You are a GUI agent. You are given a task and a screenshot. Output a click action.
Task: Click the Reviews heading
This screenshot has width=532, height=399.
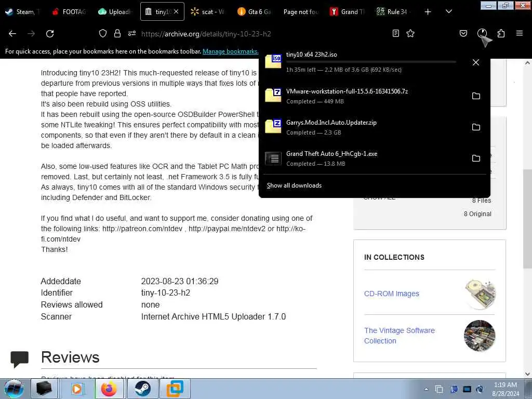coord(70,357)
